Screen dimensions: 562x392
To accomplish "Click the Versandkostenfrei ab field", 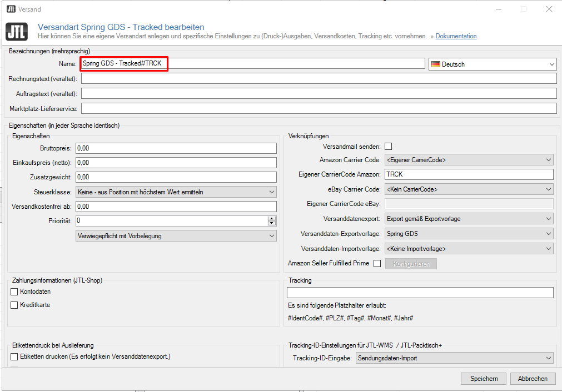I will 176,206.
